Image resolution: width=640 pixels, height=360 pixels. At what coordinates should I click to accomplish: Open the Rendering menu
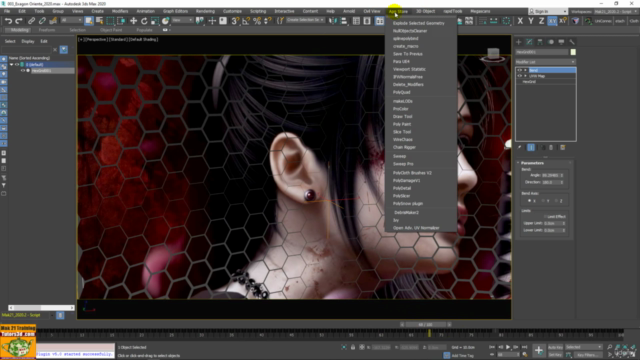[x=205, y=11]
